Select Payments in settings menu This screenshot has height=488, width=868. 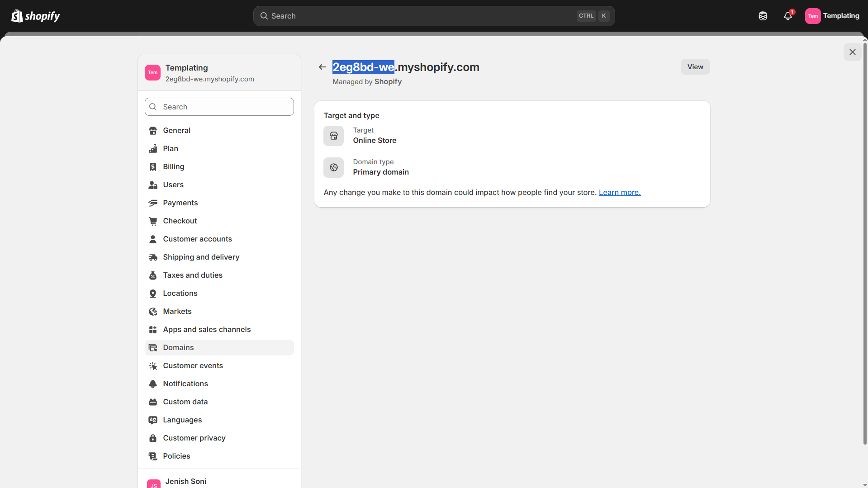[219, 203]
